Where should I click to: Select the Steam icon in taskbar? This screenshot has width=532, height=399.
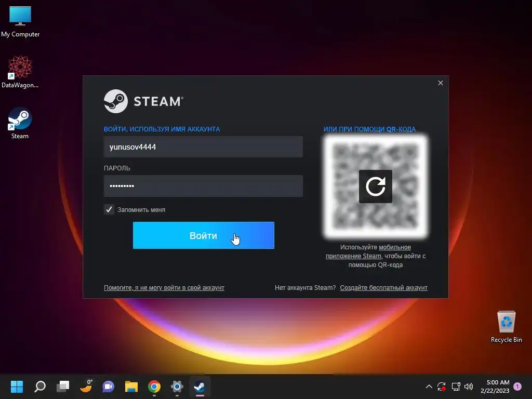tap(199, 387)
